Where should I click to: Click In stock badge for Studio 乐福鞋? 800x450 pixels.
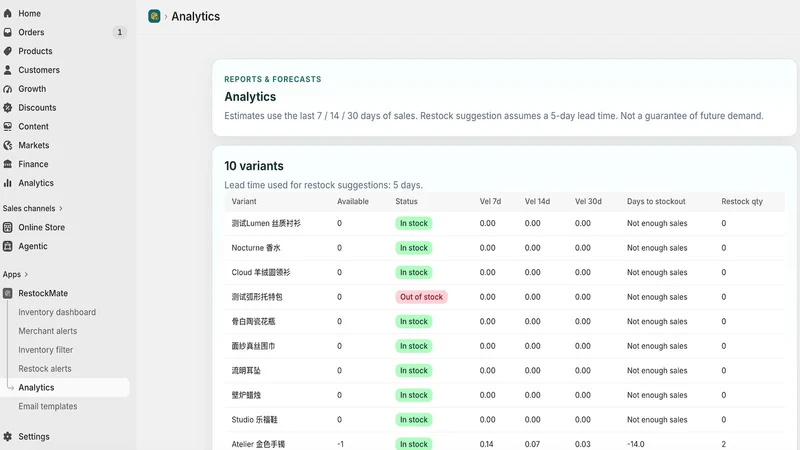click(x=414, y=420)
